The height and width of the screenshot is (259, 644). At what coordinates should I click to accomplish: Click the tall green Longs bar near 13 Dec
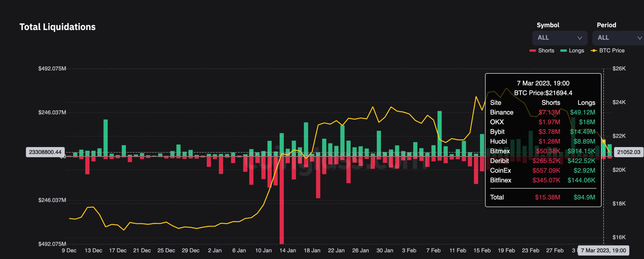[x=106, y=138]
